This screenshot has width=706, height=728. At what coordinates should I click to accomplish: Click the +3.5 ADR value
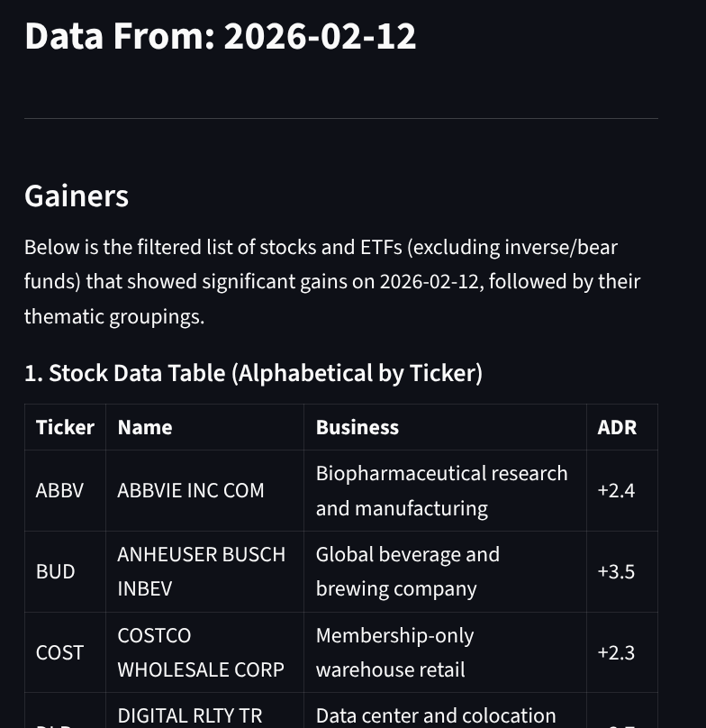coord(616,571)
